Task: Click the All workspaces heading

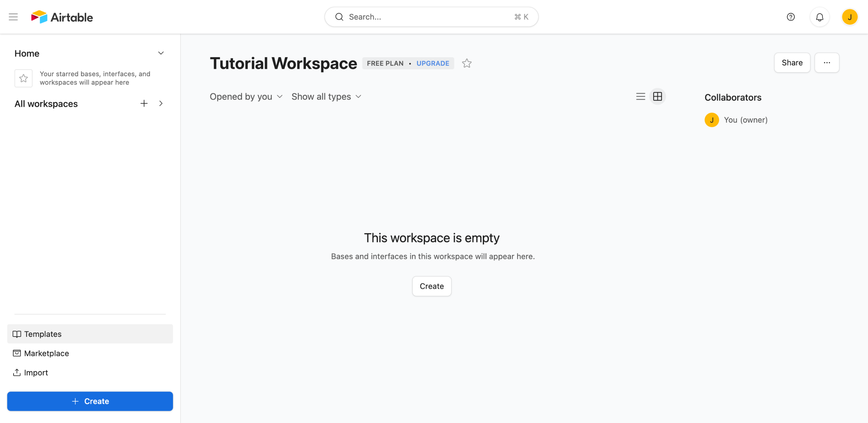Action: (46, 104)
